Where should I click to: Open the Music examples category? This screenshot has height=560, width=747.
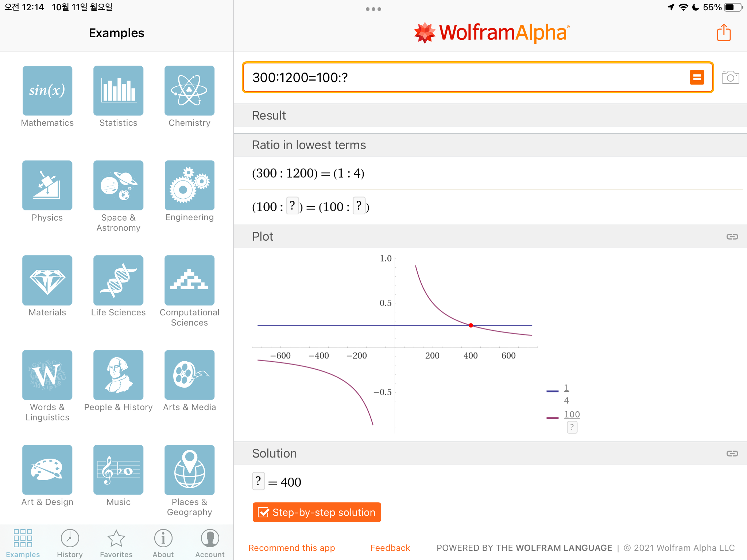(x=118, y=470)
